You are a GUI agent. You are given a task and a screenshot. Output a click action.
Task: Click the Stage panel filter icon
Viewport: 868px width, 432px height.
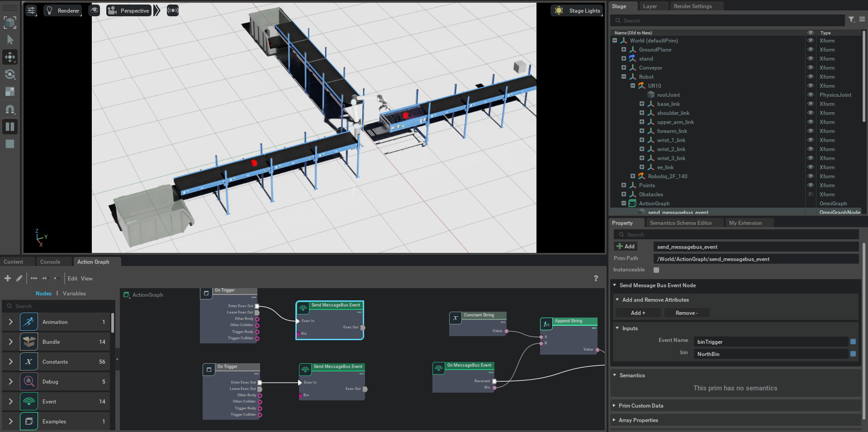[851, 19]
